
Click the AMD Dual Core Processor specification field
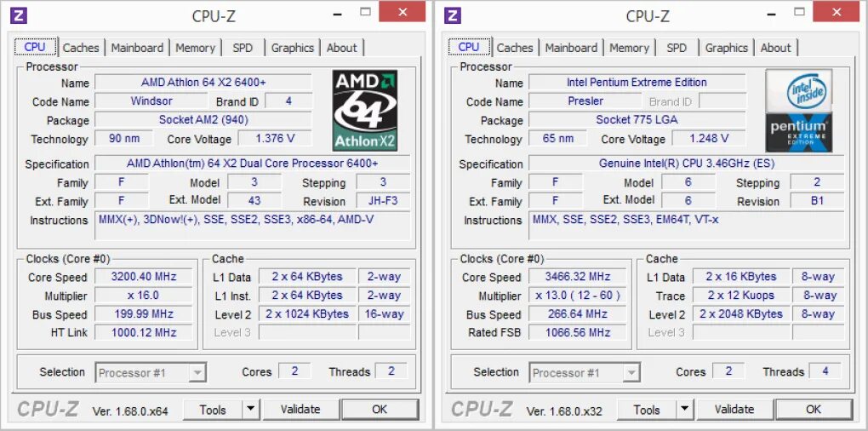(253, 164)
